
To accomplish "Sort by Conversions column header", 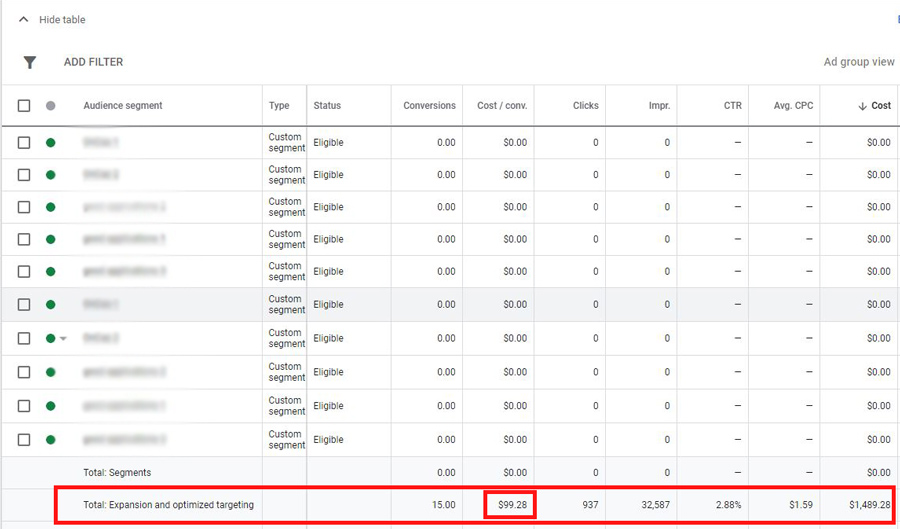I will pyautogui.click(x=429, y=106).
